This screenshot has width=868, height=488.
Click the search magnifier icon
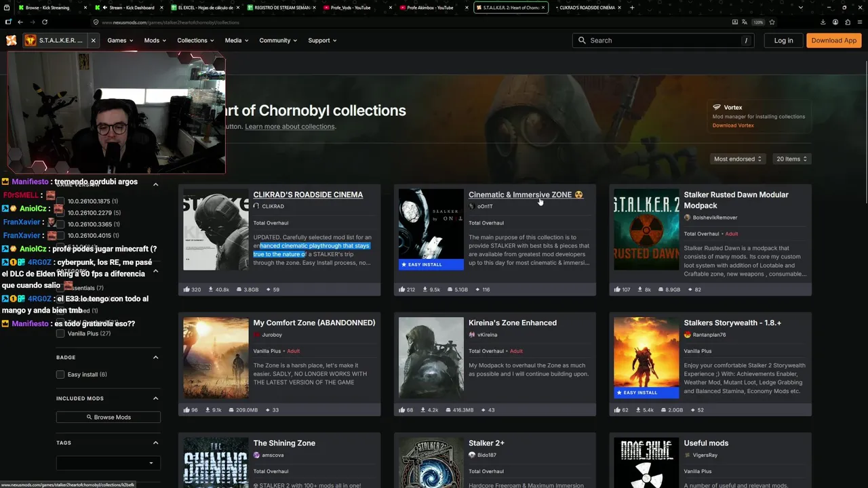click(x=582, y=41)
